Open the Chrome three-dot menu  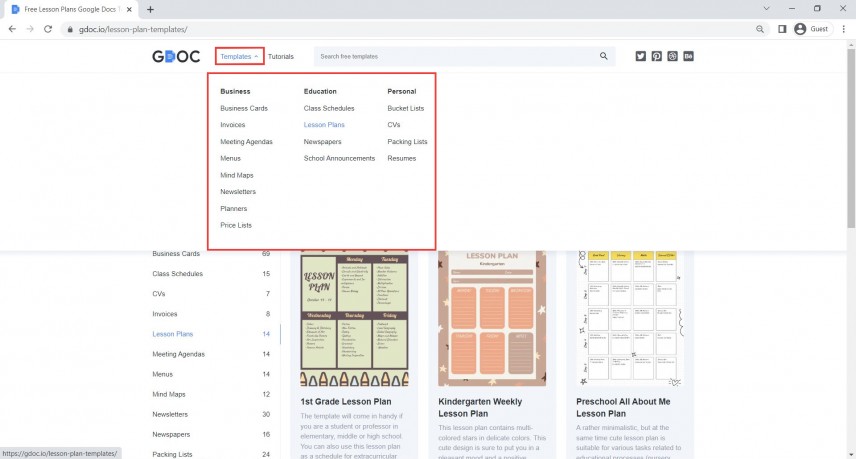843,29
